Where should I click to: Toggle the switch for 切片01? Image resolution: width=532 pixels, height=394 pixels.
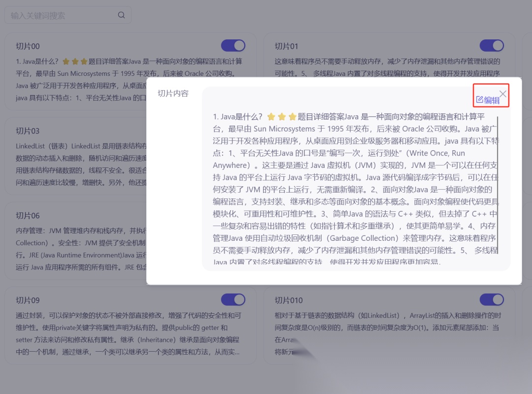pyautogui.click(x=492, y=45)
